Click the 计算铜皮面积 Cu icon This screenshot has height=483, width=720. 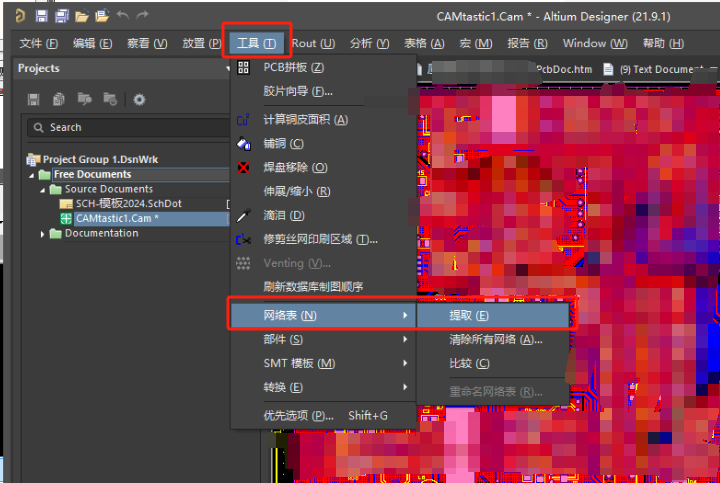(243, 120)
